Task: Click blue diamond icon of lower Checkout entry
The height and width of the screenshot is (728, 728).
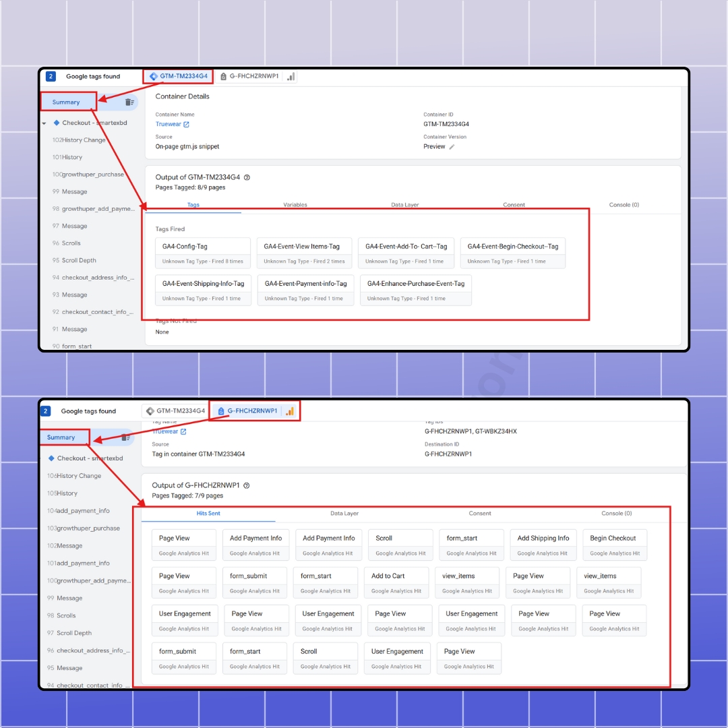Action: click(51, 458)
